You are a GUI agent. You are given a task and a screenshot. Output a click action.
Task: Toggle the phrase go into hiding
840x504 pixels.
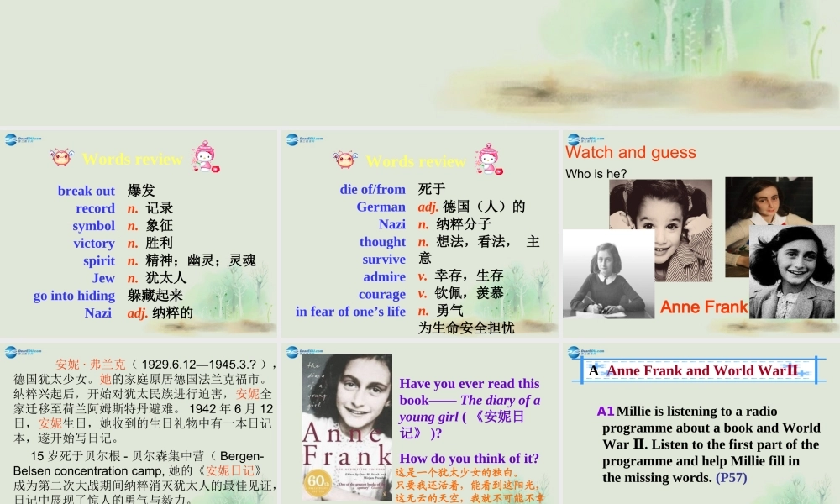coord(74,296)
